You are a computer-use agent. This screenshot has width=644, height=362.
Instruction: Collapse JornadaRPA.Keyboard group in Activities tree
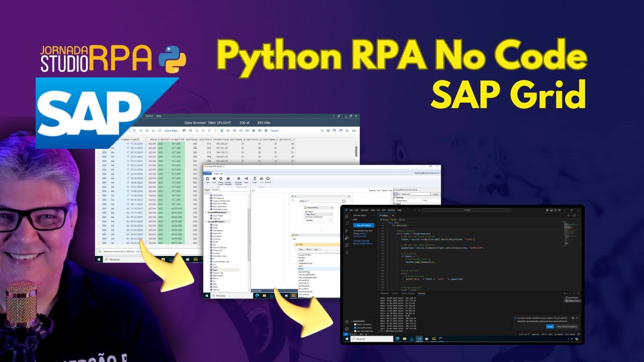pyautogui.click(x=205, y=212)
